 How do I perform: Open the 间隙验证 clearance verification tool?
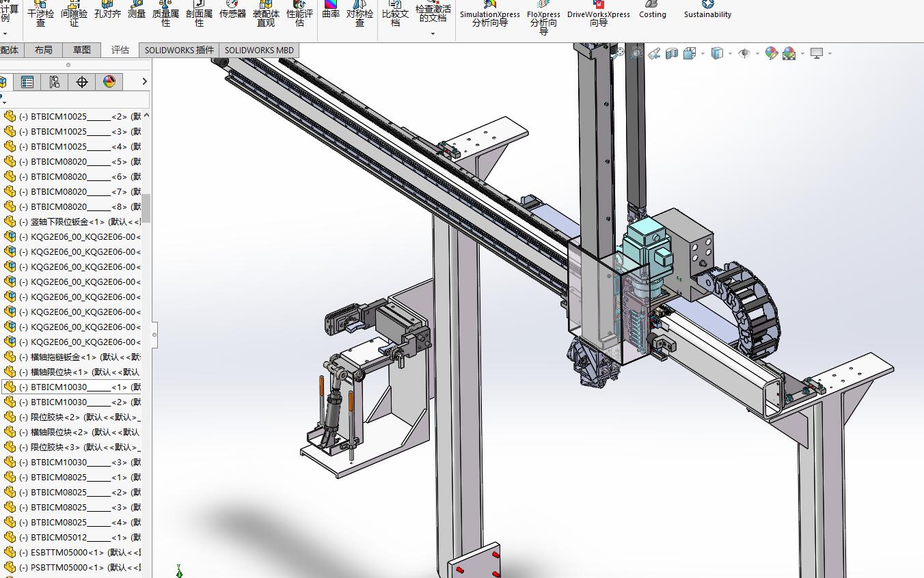tap(74, 14)
